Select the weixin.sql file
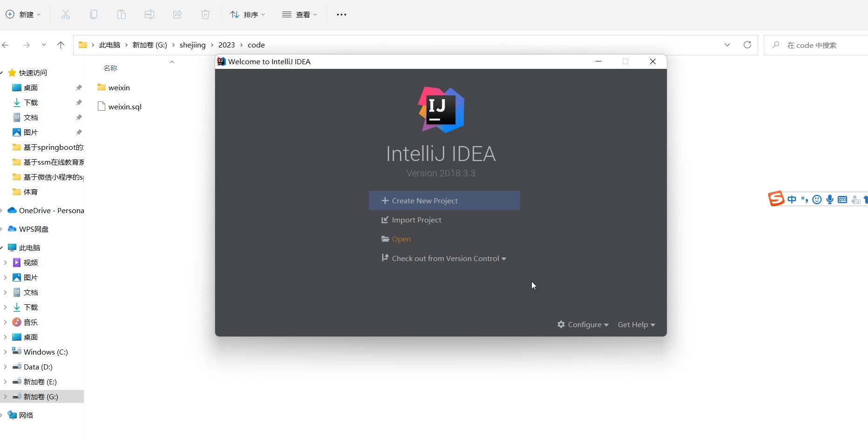 (119, 107)
